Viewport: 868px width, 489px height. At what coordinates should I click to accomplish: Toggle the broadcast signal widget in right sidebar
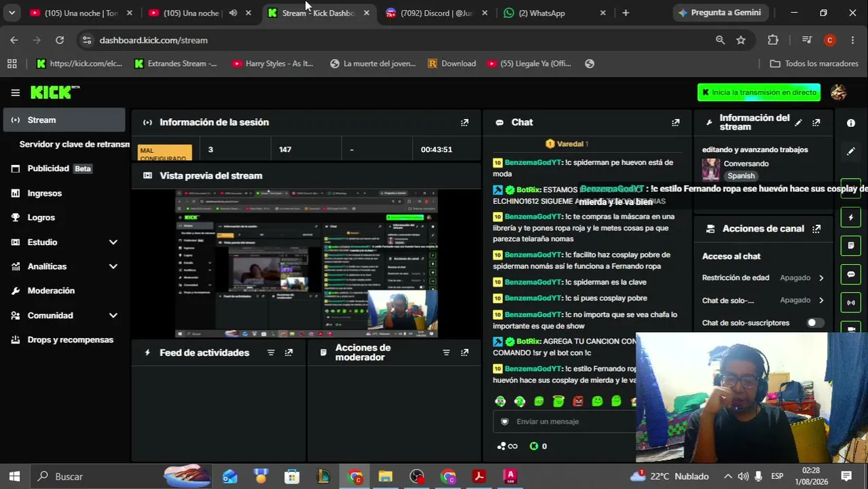[851, 302]
